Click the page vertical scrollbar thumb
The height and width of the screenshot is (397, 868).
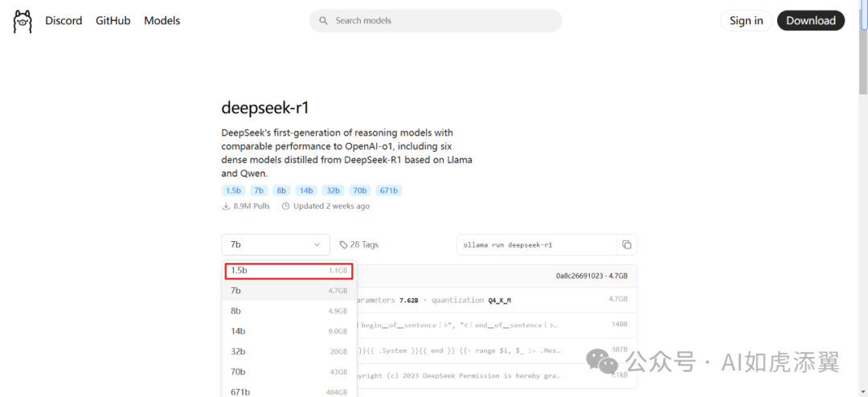coord(863,50)
